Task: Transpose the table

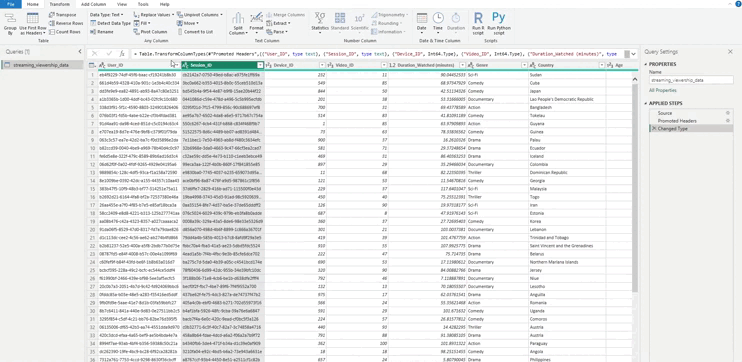Action: (x=62, y=15)
